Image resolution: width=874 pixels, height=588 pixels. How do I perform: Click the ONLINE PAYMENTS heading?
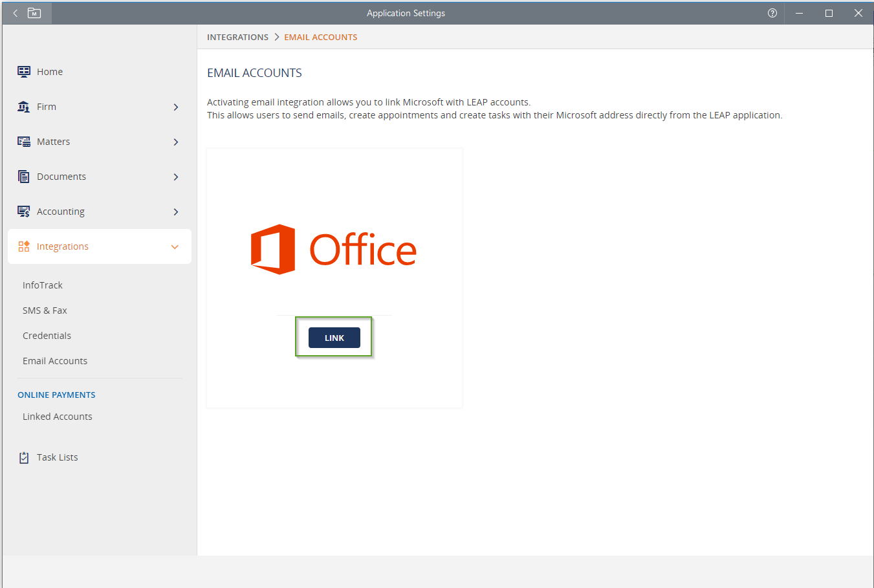pos(56,395)
